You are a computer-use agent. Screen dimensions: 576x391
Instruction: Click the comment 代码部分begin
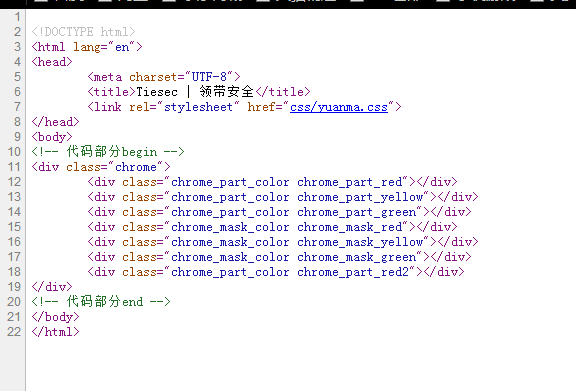(108, 151)
